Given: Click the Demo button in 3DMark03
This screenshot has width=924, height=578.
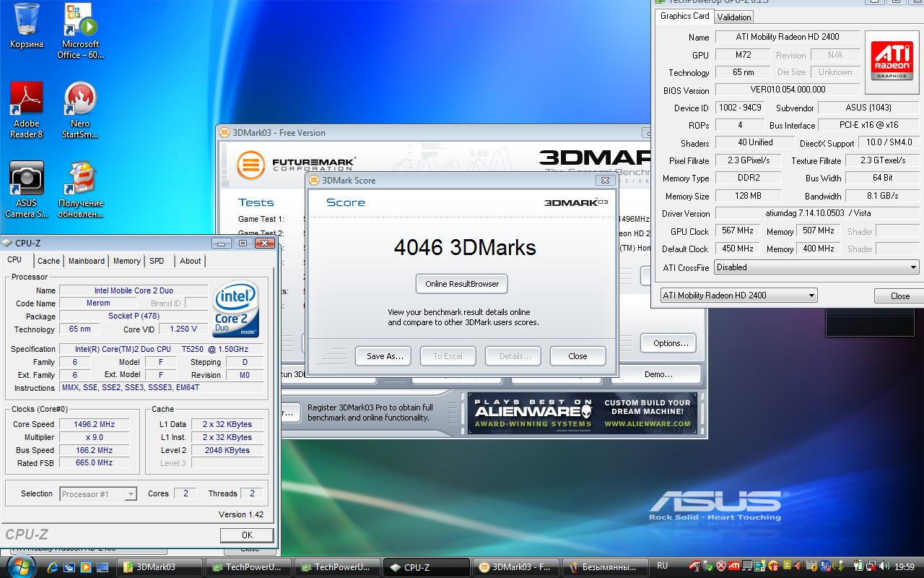Looking at the screenshot, I should (x=658, y=374).
